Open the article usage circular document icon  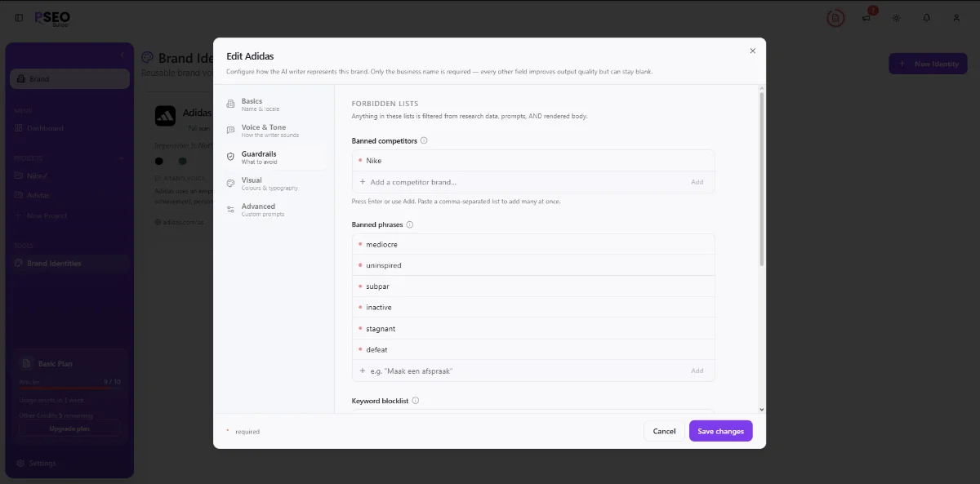point(835,18)
